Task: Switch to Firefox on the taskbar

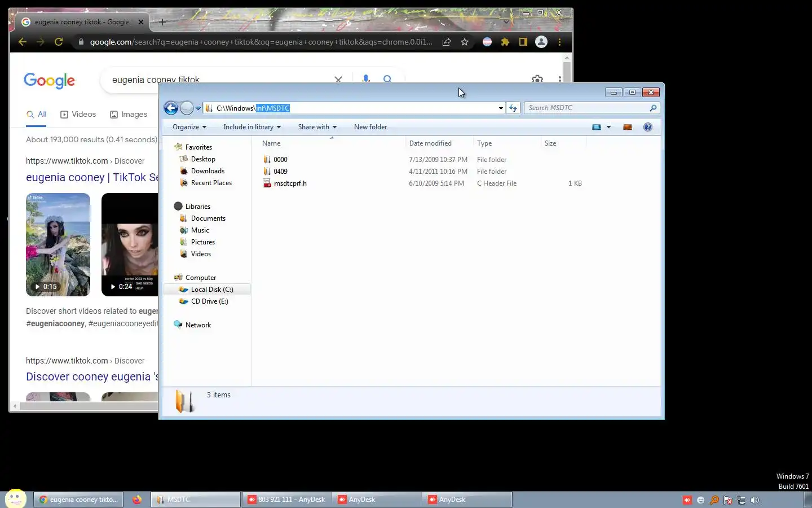Action: pyautogui.click(x=137, y=500)
